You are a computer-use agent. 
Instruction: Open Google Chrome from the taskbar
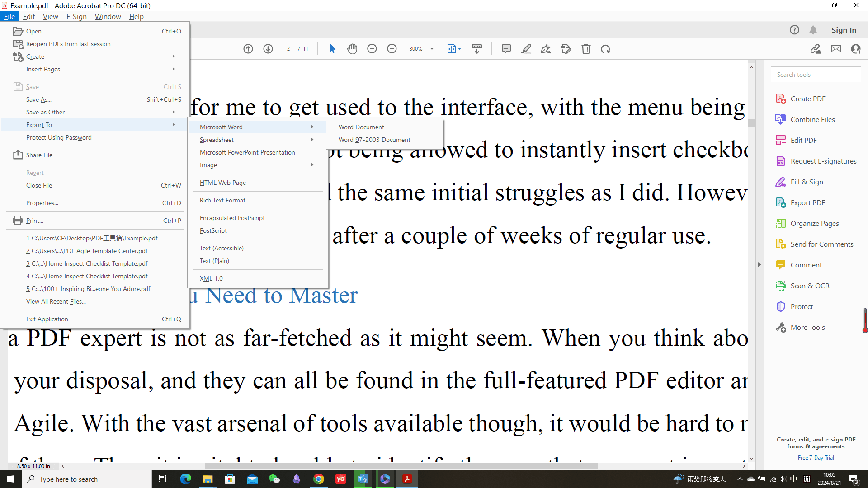point(319,479)
